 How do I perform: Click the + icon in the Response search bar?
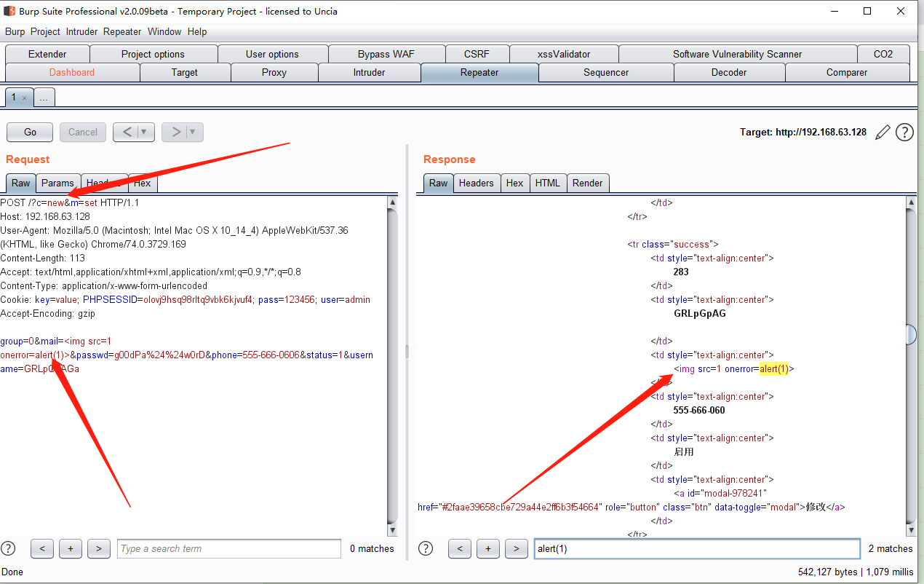click(x=487, y=548)
